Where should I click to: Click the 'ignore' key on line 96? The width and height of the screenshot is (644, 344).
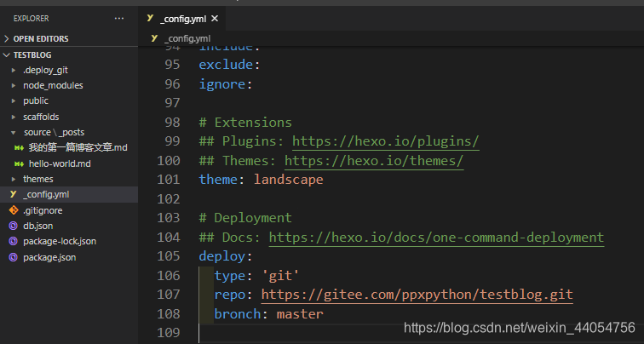[x=221, y=84]
